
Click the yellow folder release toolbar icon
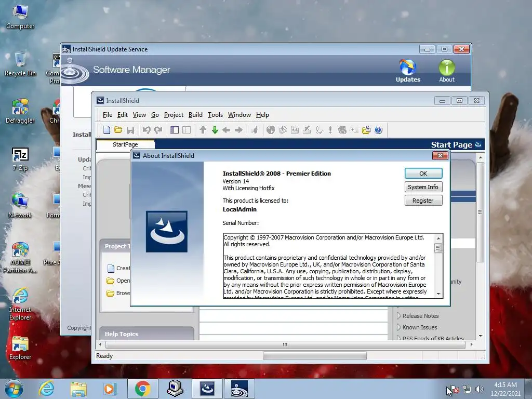(x=366, y=130)
